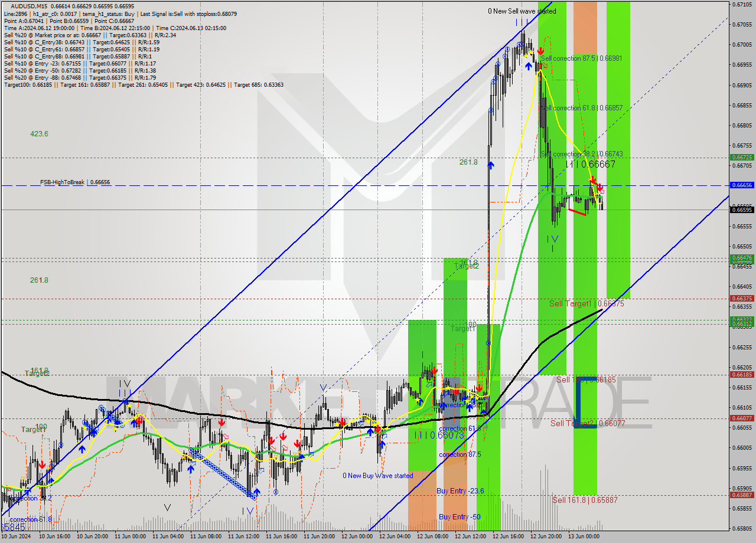Click the red 0.66375 price axis tag

point(742,299)
